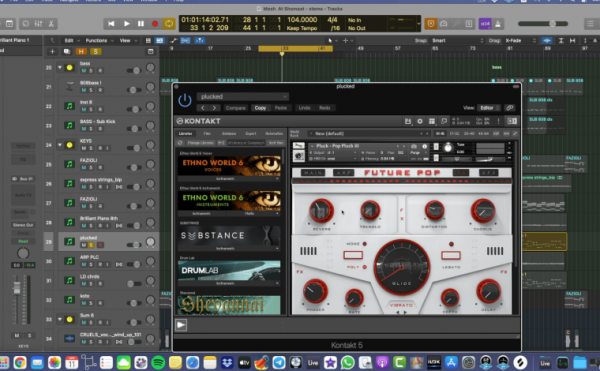The width and height of the screenshot is (600, 371).
Task: Open Spotify from the Dock
Action: (158, 362)
